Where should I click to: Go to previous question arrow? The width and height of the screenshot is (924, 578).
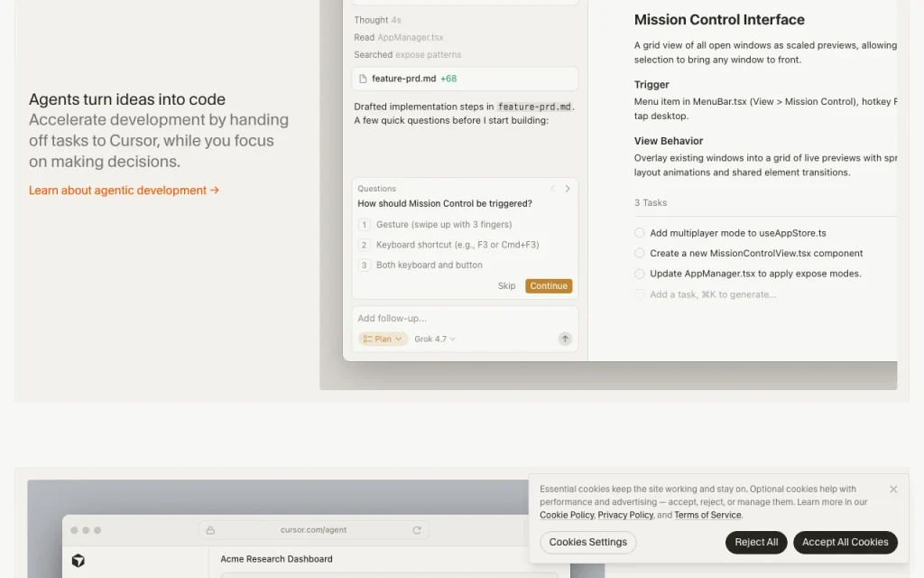pyautogui.click(x=552, y=189)
